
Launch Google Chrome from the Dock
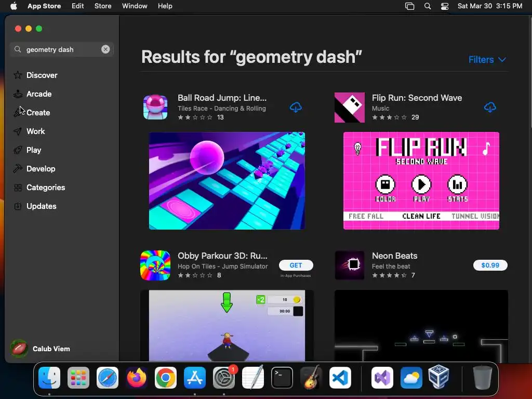point(166,378)
